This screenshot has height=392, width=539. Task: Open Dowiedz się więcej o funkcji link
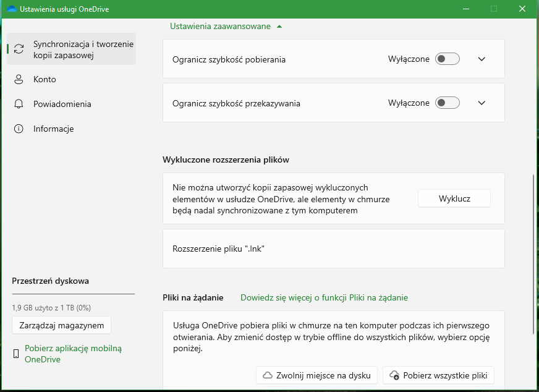324,297
